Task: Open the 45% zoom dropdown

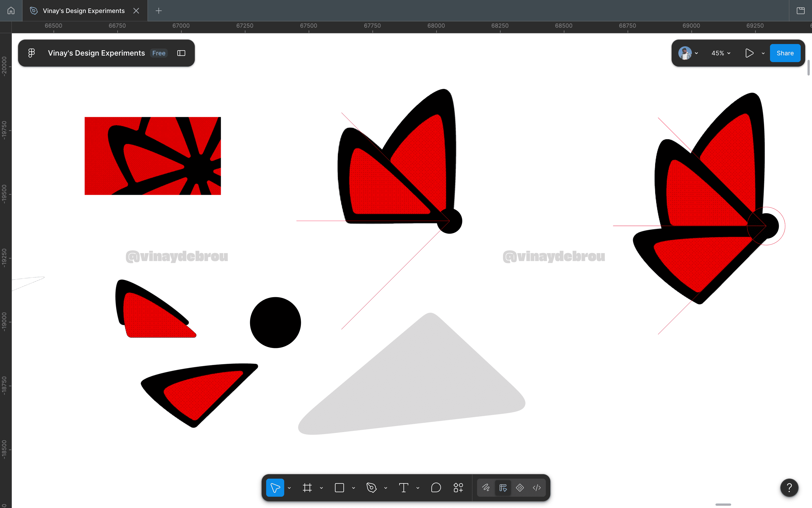Action: point(721,53)
